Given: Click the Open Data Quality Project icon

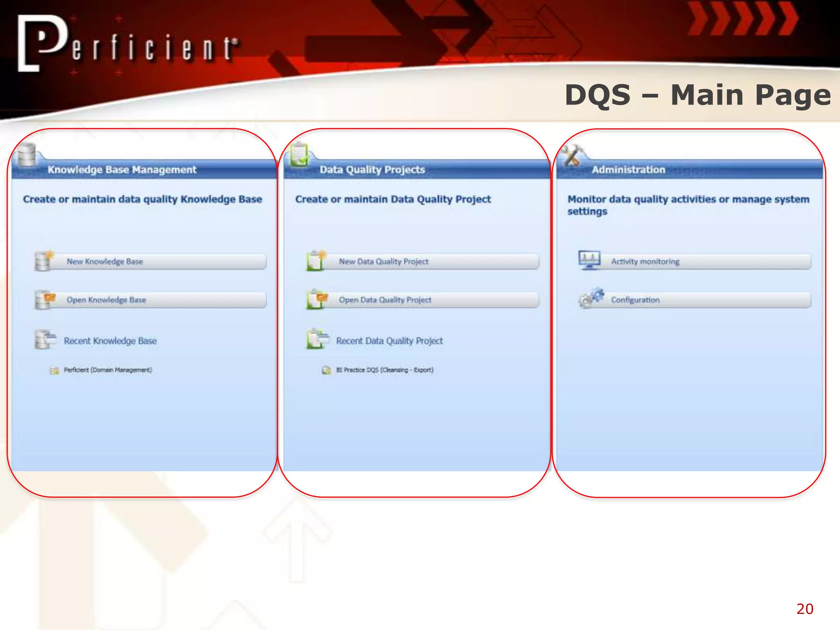Looking at the screenshot, I should [317, 299].
